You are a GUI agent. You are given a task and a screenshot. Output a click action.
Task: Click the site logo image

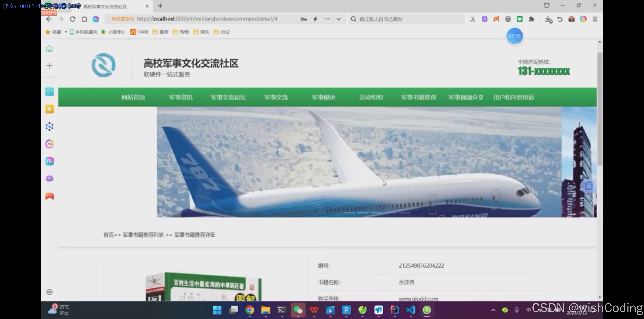(x=104, y=65)
